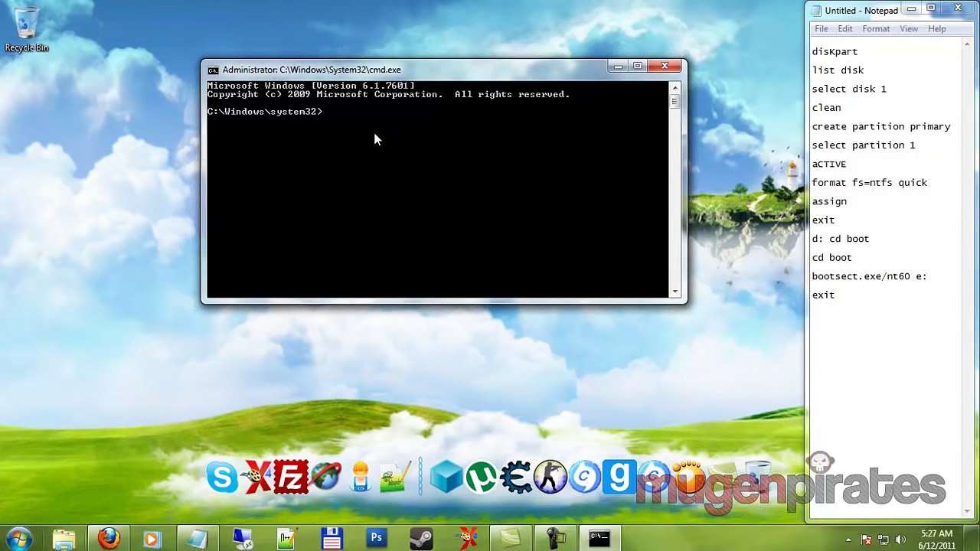This screenshot has width=980, height=551.
Task: Click the blue cube dock icon
Action: click(x=446, y=478)
